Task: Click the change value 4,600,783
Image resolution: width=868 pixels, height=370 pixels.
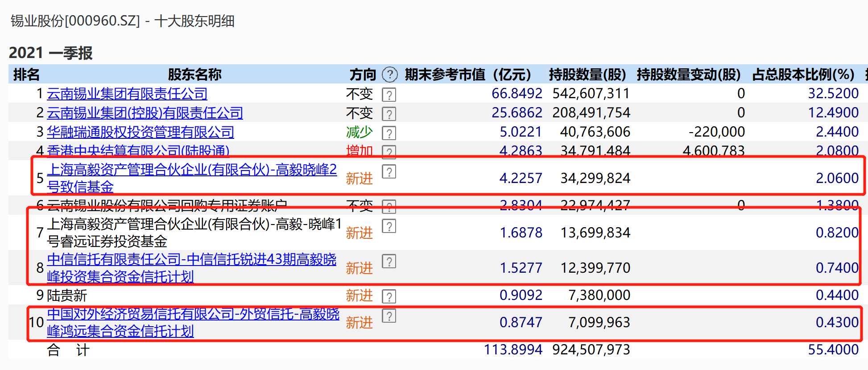Action: tap(714, 151)
